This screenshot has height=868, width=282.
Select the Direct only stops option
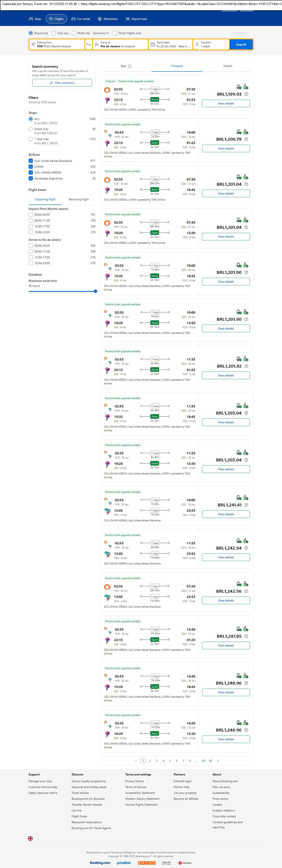coord(31,129)
